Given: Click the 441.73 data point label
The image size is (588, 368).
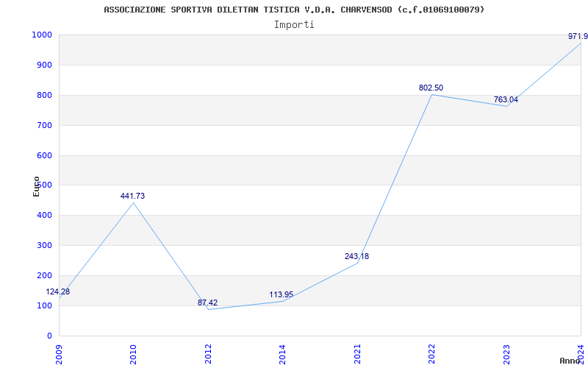Looking at the screenshot, I should click(x=132, y=196).
